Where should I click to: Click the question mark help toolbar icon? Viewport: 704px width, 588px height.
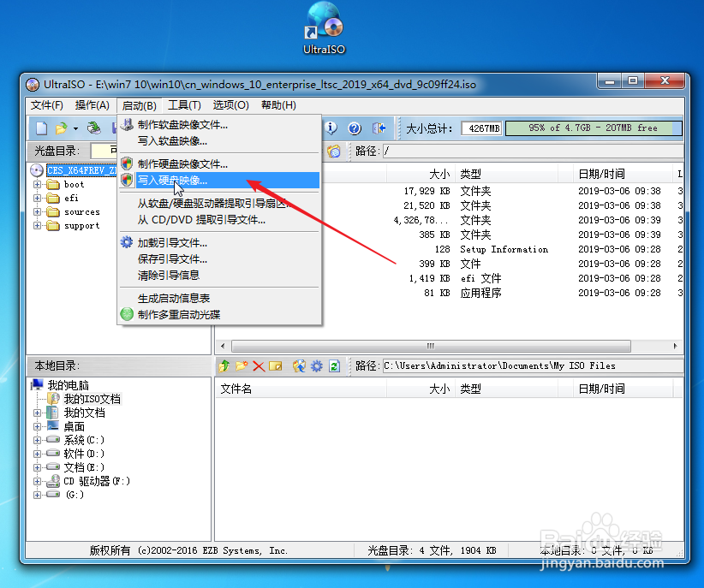coord(355,128)
